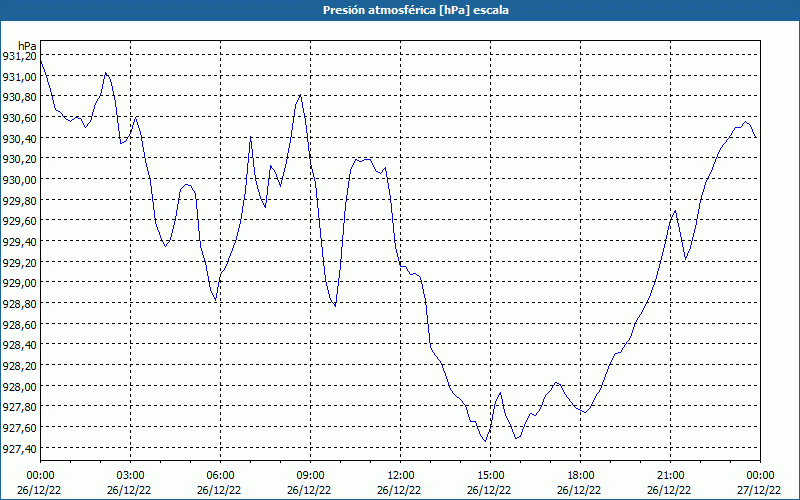Screen dimensions: 800x500
Task: Click the 26/12/22 date under 12:00
Action: (x=399, y=490)
